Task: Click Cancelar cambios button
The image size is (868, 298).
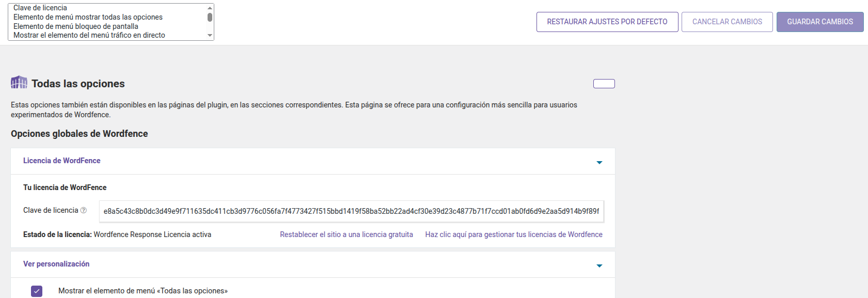Action: 727,22
